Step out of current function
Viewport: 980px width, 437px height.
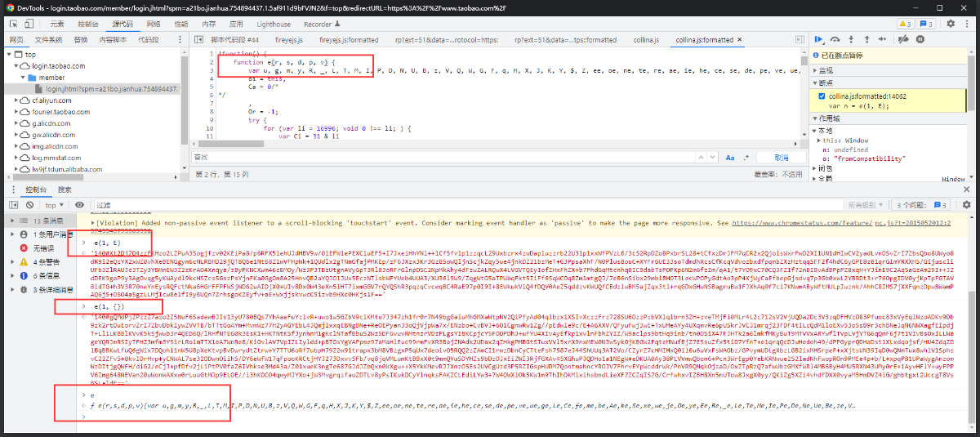[x=866, y=39]
